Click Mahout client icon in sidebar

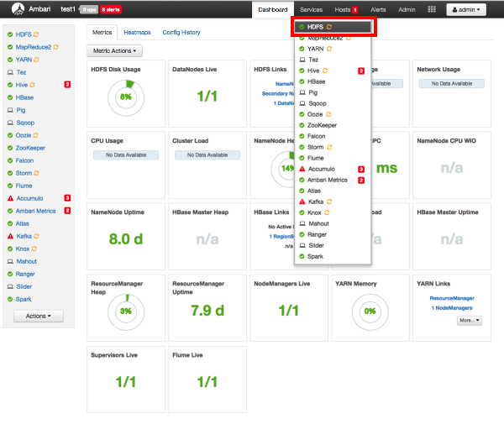(10, 261)
